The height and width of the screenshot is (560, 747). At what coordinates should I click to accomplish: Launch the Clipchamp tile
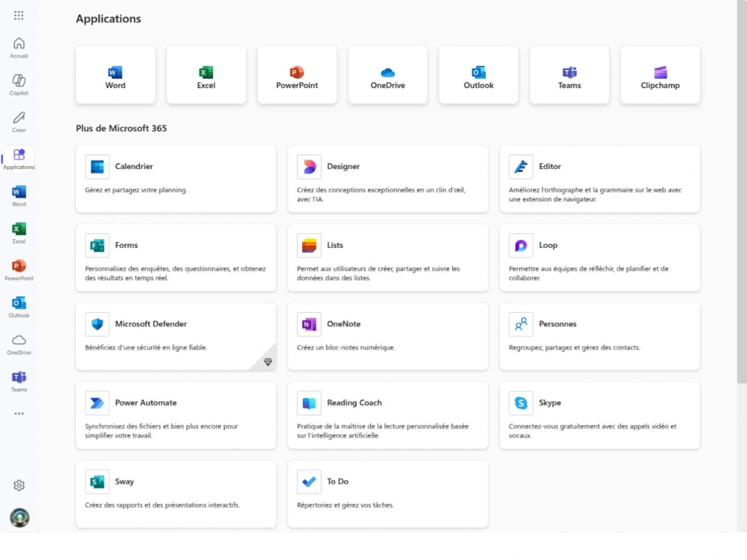click(659, 74)
